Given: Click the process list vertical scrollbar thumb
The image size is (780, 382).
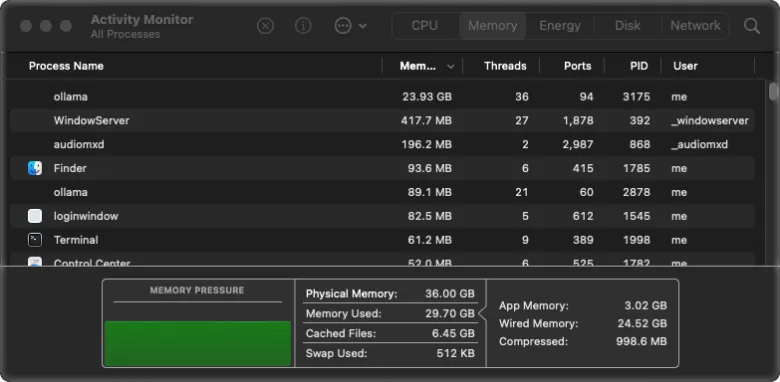Looking at the screenshot, I should tap(773, 92).
